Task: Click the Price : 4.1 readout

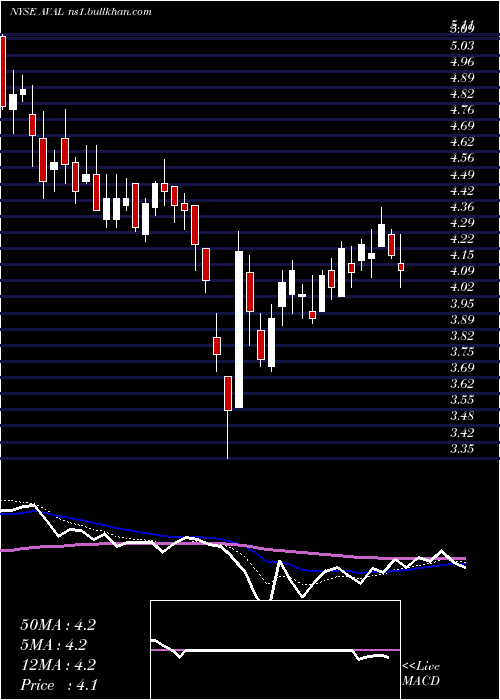Action: (x=57, y=685)
